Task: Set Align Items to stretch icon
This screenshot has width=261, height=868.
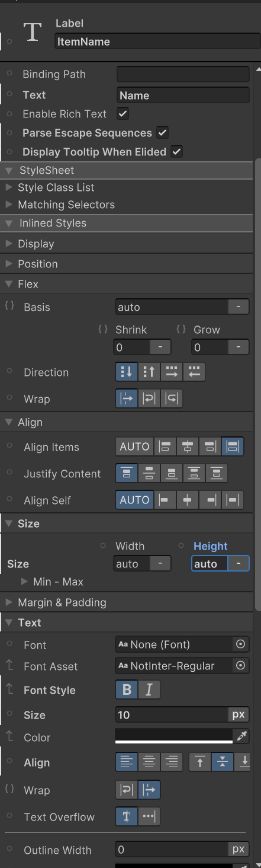Action: pos(233,446)
